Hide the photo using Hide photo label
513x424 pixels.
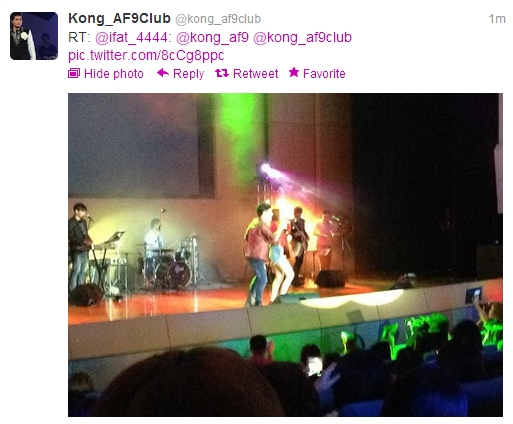(x=114, y=74)
